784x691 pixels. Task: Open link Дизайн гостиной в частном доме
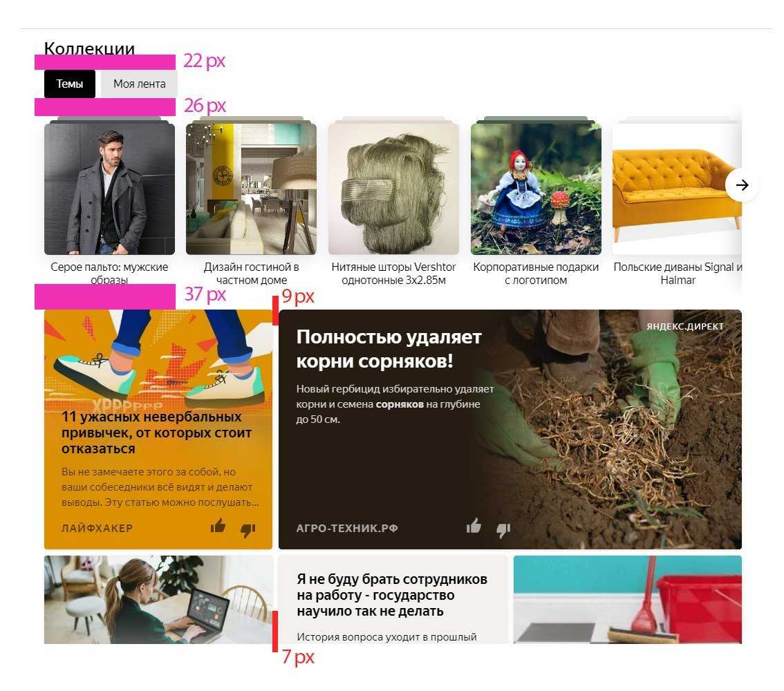coord(252,274)
